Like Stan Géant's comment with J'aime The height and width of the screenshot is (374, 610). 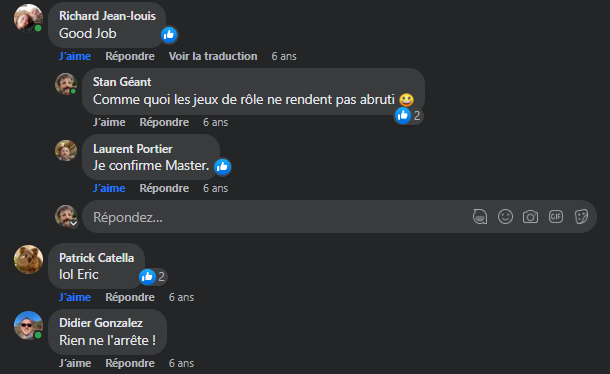[x=109, y=122]
